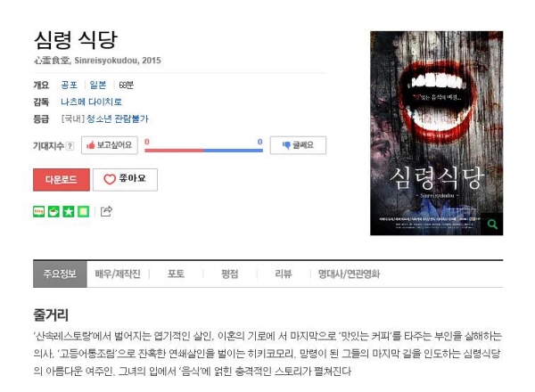The height and width of the screenshot is (392, 535).
Task: Click the fourth green square share icon
Action: (83, 212)
